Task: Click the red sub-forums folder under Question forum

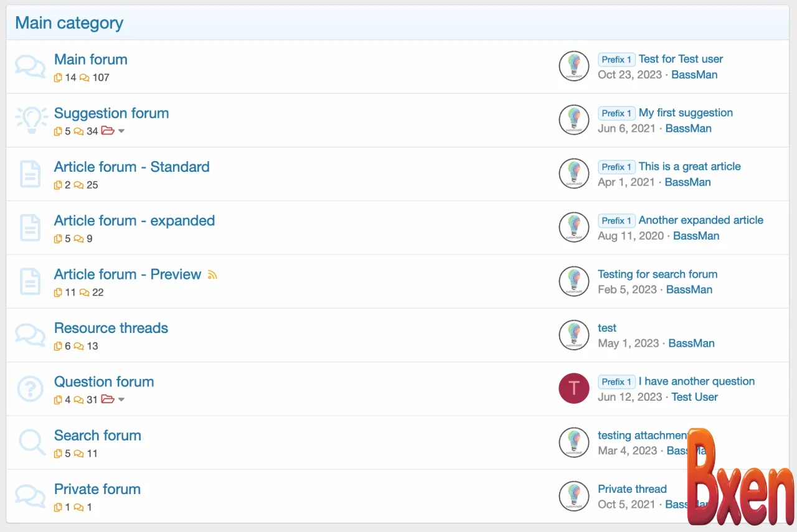Action: 108,399
